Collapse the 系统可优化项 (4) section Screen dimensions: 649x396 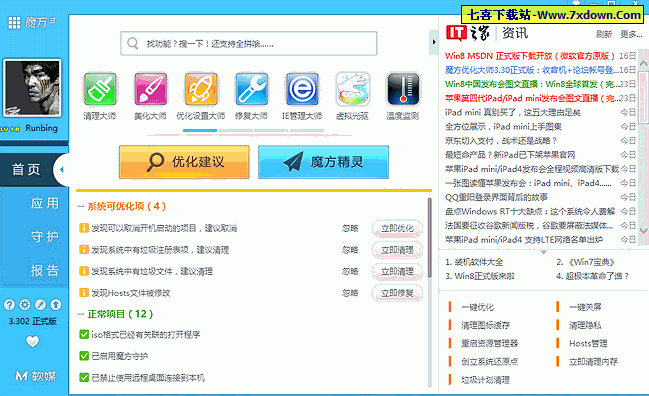(x=81, y=206)
